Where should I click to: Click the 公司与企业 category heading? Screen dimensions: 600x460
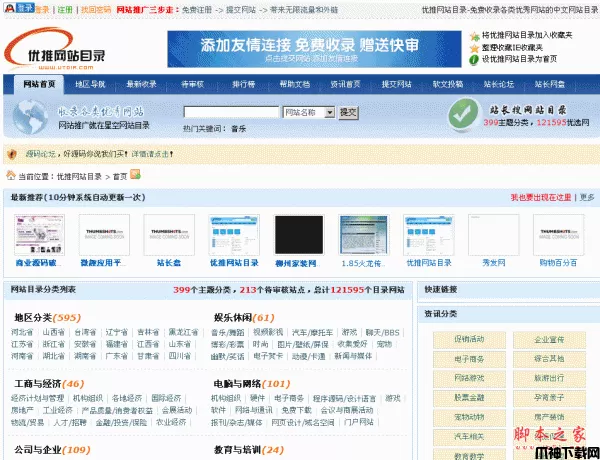[x=38, y=450]
